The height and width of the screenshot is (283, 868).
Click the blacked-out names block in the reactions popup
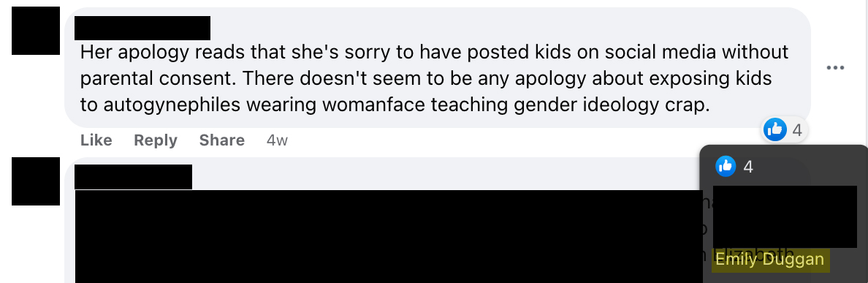point(785,216)
